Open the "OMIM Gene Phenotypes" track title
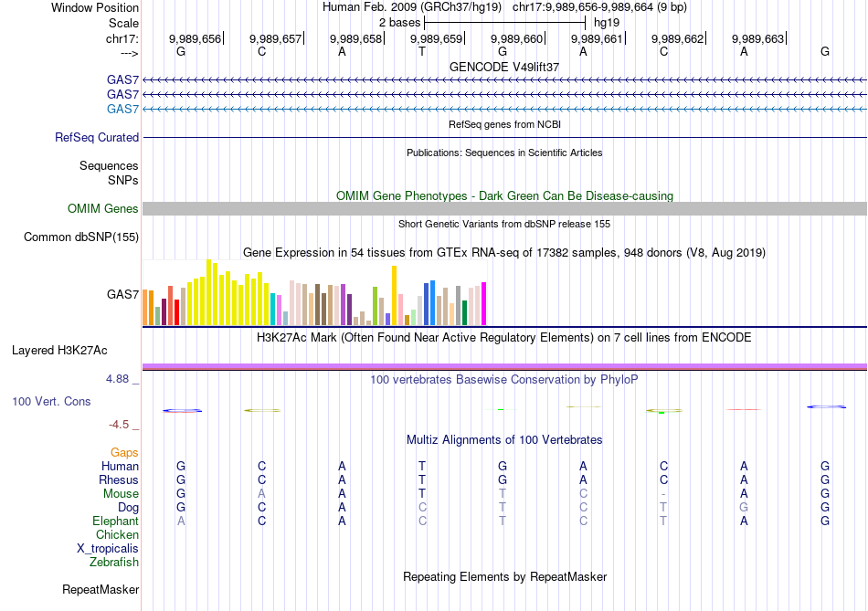Screen dimensions: 868x611 tap(504, 196)
